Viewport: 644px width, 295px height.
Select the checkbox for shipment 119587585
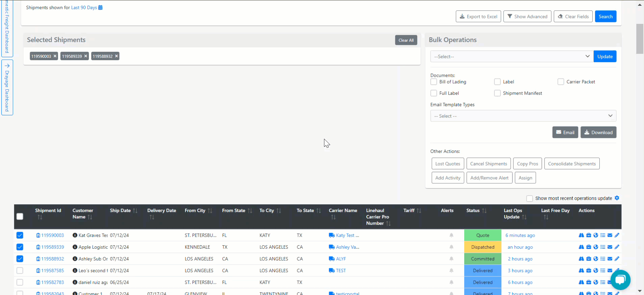(20, 271)
